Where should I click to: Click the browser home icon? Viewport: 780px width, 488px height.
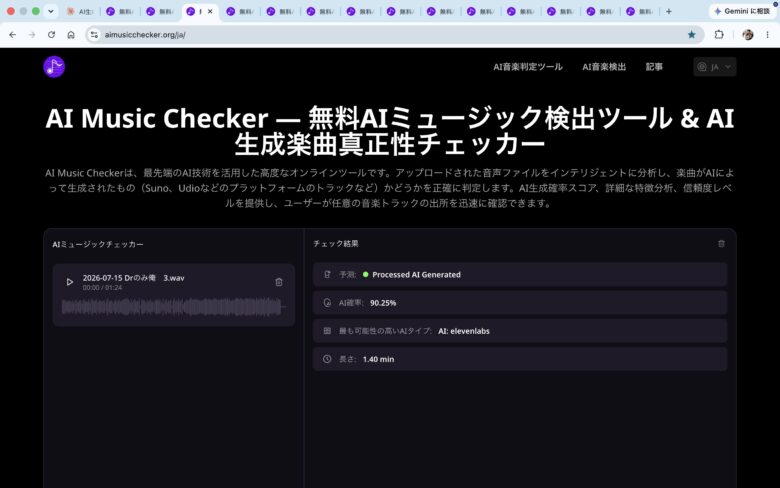(71, 35)
